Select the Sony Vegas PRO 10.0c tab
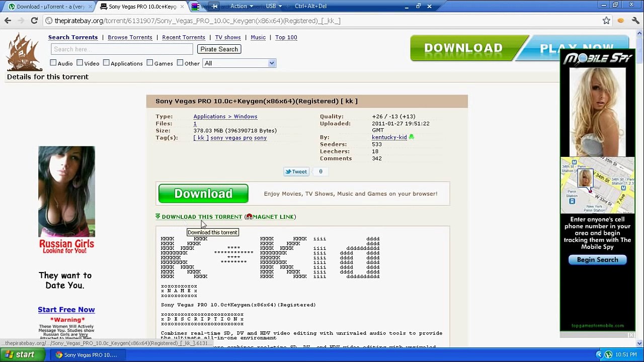This screenshot has height=362, width=644. (x=142, y=7)
